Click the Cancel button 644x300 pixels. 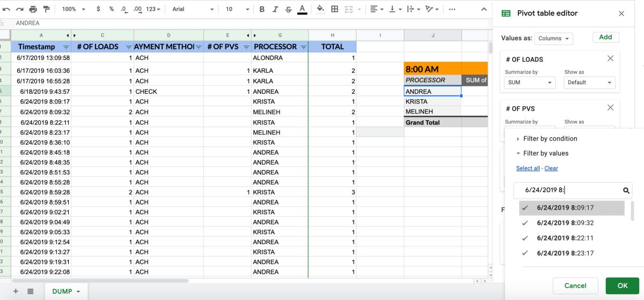[x=575, y=286]
